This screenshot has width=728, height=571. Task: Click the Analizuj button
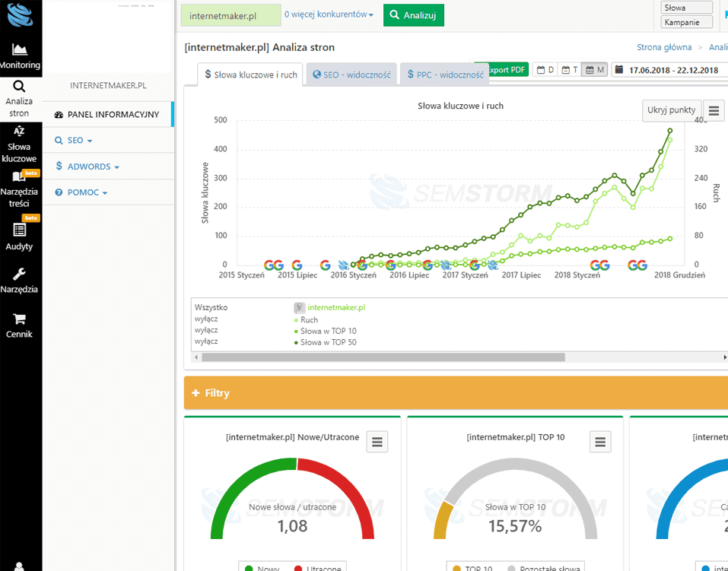click(x=414, y=15)
